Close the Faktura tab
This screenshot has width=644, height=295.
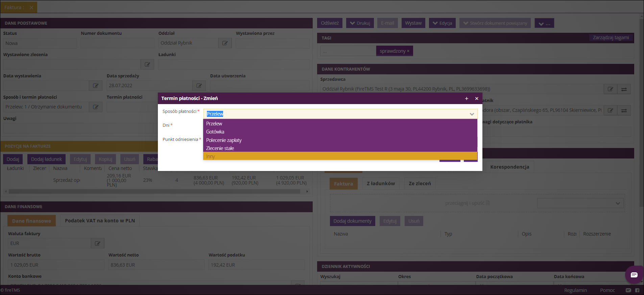click(x=31, y=7)
